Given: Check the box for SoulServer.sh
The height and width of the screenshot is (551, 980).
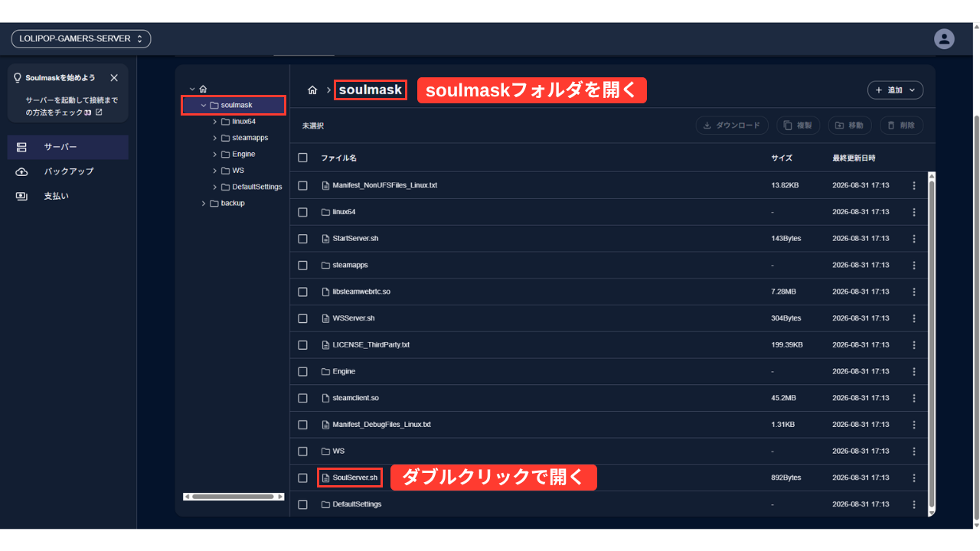Looking at the screenshot, I should 303,478.
